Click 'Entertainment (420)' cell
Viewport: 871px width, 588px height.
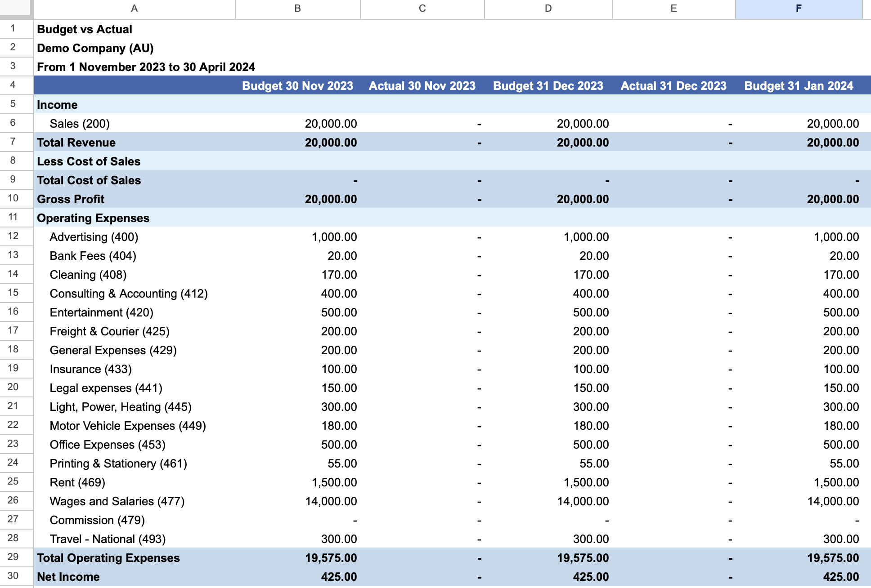pyautogui.click(x=135, y=312)
